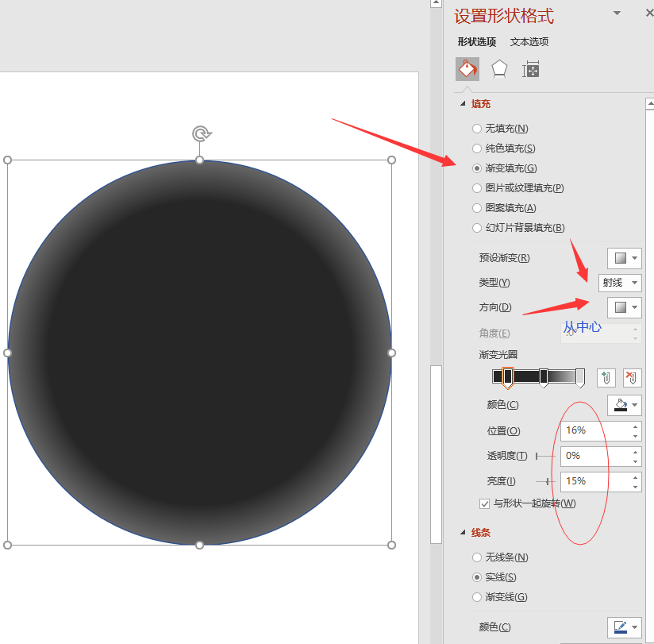Select the 图案填充(A) radio button
The width and height of the screenshot is (654, 644).
(477, 208)
